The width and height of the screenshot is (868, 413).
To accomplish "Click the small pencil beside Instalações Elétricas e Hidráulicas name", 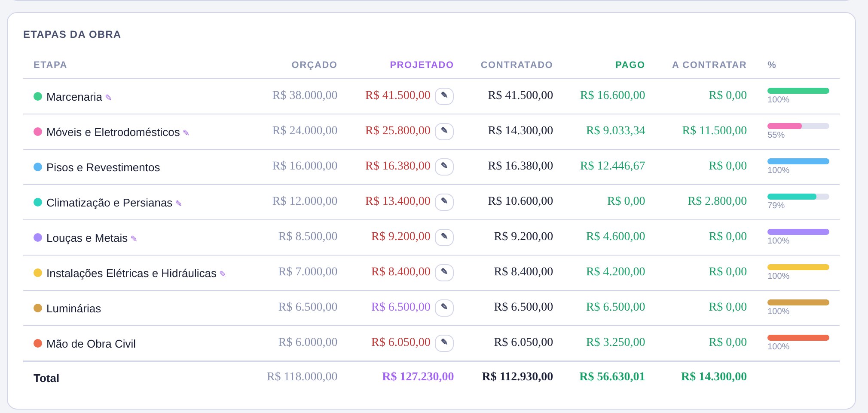I will pyautogui.click(x=223, y=274).
